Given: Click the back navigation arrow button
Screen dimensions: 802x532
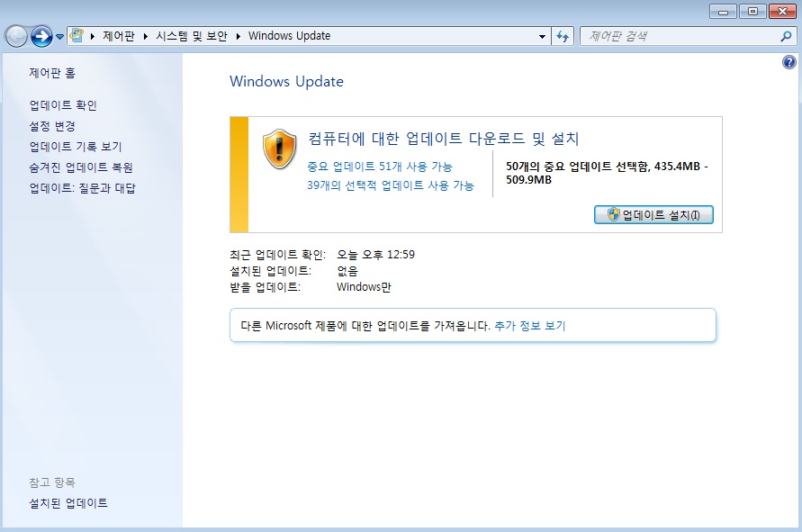Looking at the screenshot, I should click(16, 36).
